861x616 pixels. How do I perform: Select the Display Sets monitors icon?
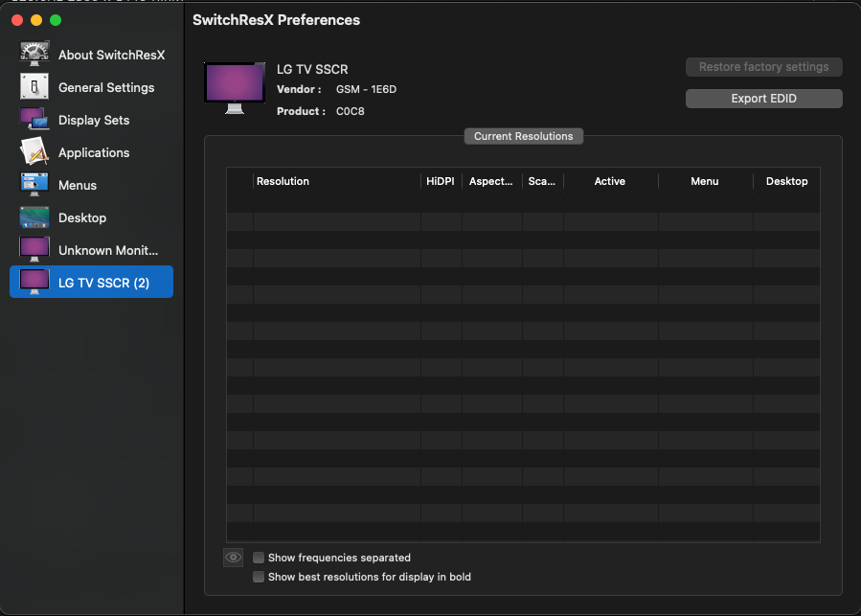[x=34, y=120]
